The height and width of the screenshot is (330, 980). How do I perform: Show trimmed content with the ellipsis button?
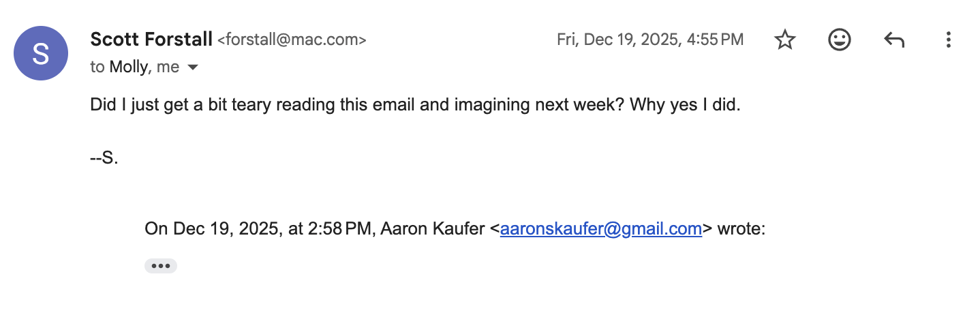[161, 266]
